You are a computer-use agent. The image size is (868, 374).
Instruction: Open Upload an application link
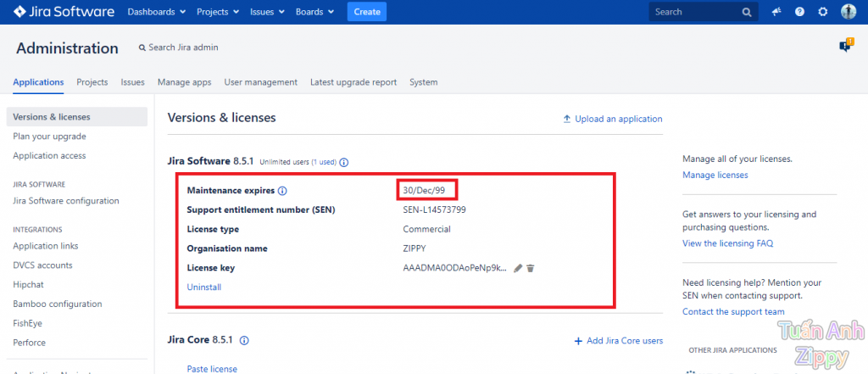click(613, 119)
